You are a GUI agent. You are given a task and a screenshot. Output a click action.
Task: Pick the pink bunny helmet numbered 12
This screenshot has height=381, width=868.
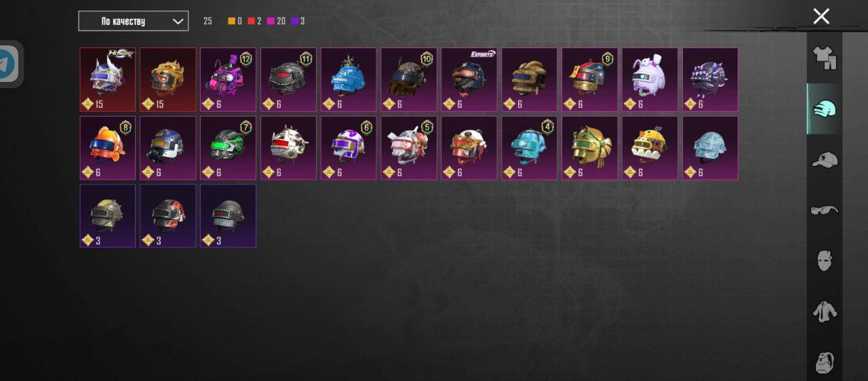pyautogui.click(x=228, y=79)
